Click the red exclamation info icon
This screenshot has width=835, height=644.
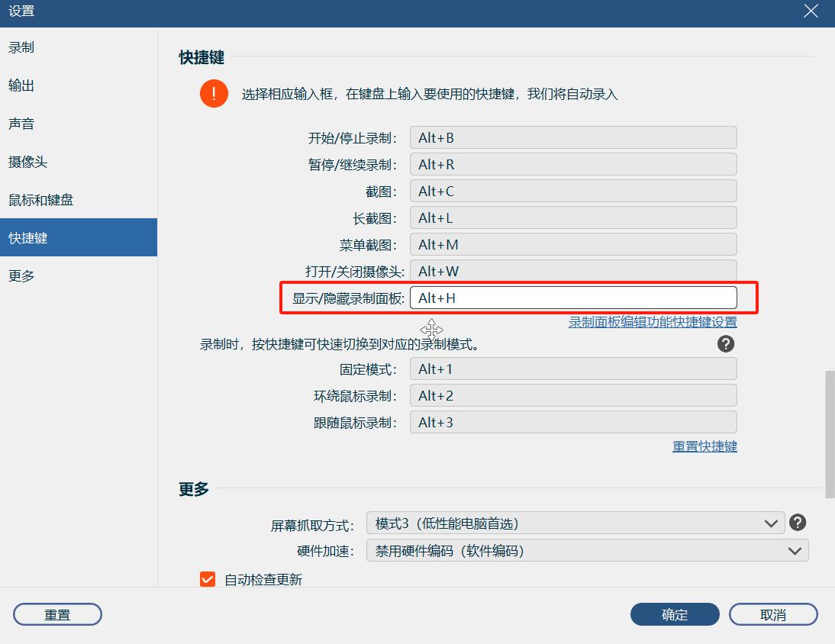point(214,94)
